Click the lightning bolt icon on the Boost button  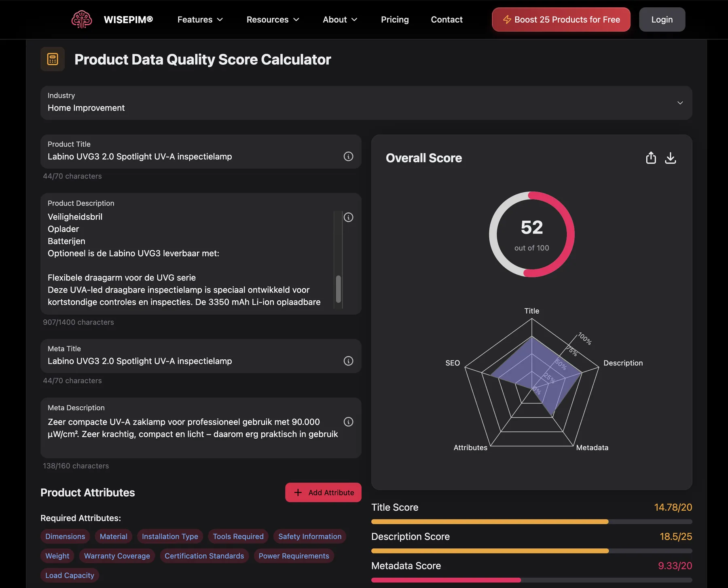(507, 19)
